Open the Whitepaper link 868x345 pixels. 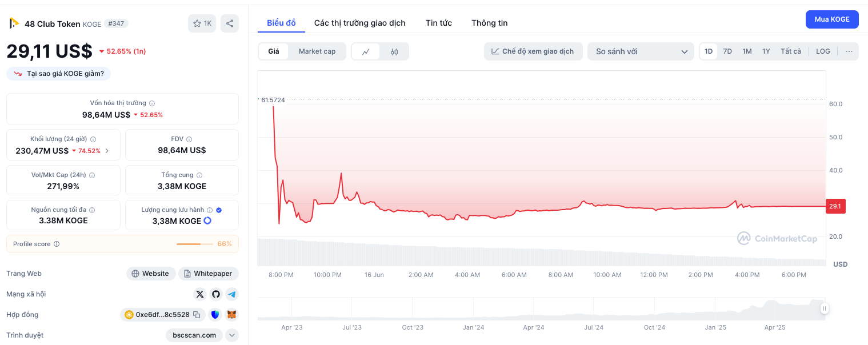209,274
